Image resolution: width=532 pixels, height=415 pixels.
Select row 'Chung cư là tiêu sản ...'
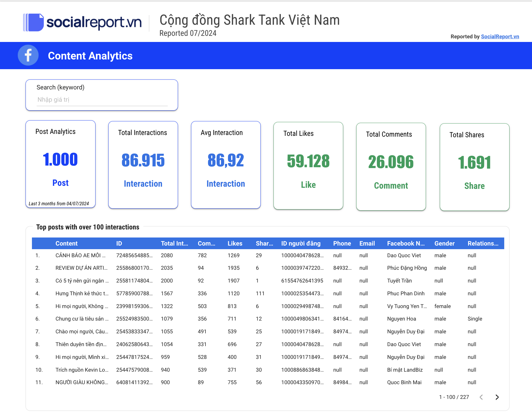coord(268,319)
